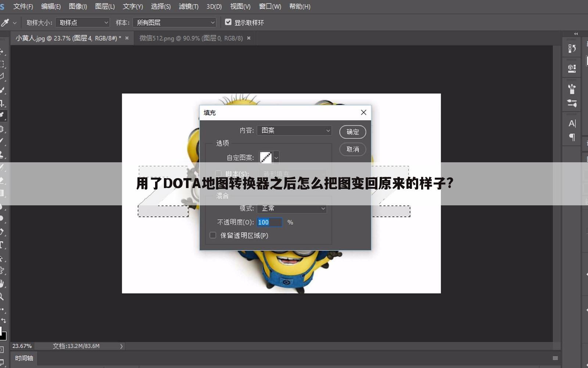The height and width of the screenshot is (368, 588).
Task: Select the Spot Healing tool
Action: click(x=2, y=129)
